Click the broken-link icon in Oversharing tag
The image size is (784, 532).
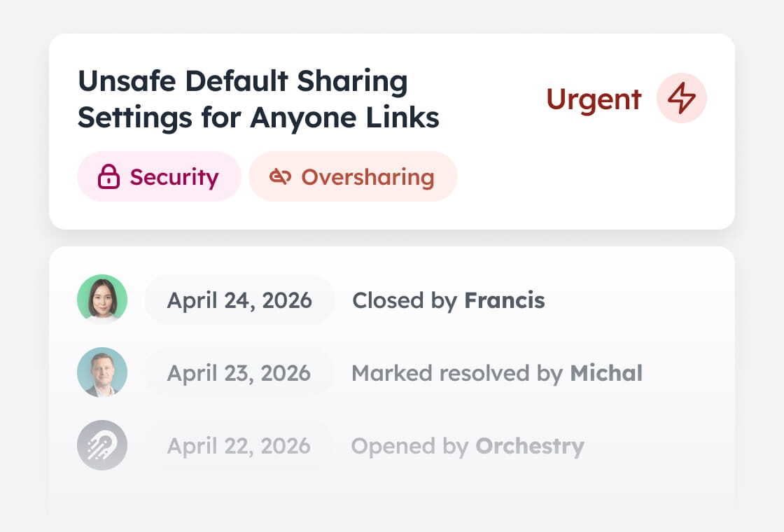tap(280, 177)
